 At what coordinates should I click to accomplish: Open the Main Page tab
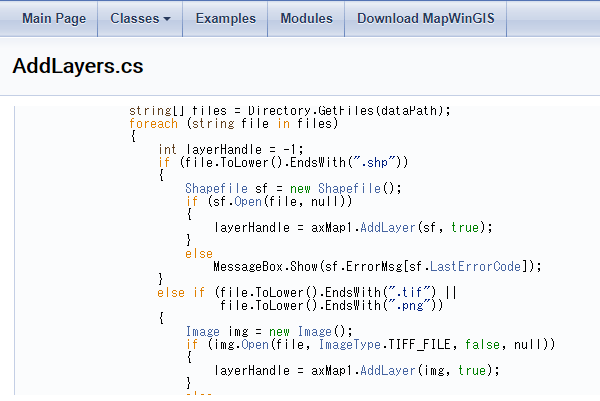click(x=54, y=19)
